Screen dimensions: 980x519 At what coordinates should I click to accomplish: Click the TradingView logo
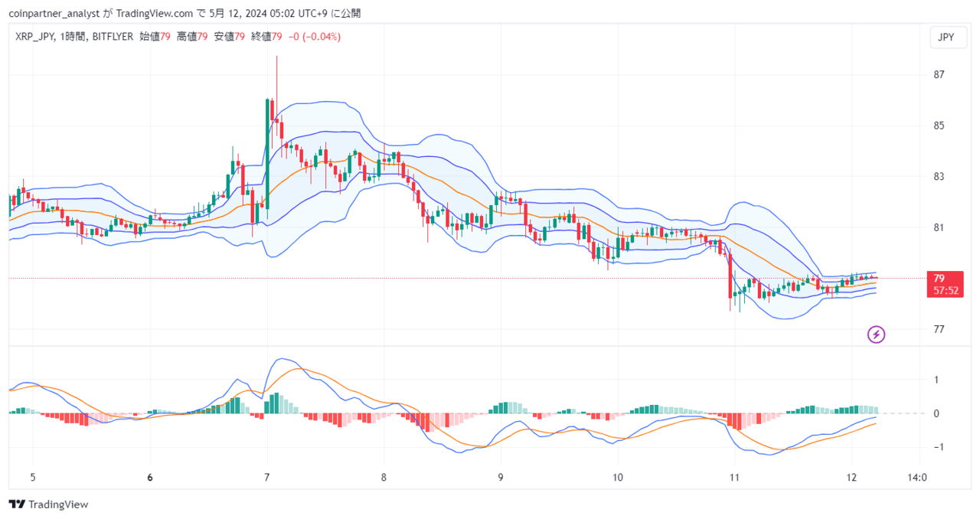coord(49,504)
